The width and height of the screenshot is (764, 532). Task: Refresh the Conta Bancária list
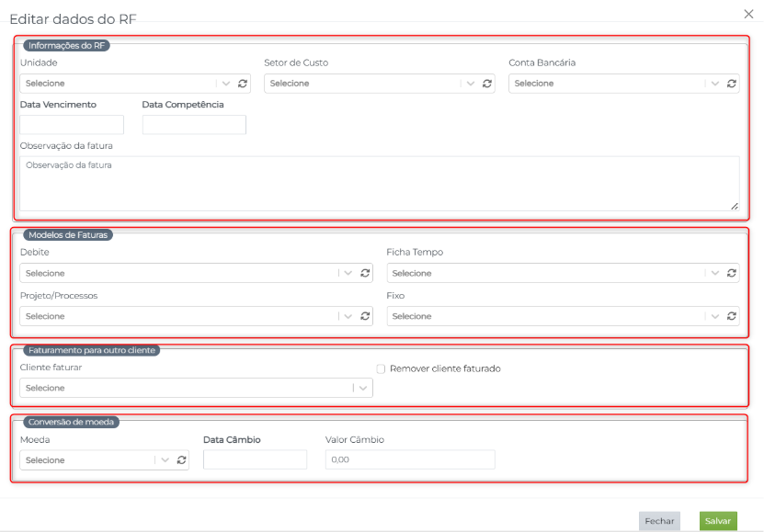pyautogui.click(x=731, y=84)
